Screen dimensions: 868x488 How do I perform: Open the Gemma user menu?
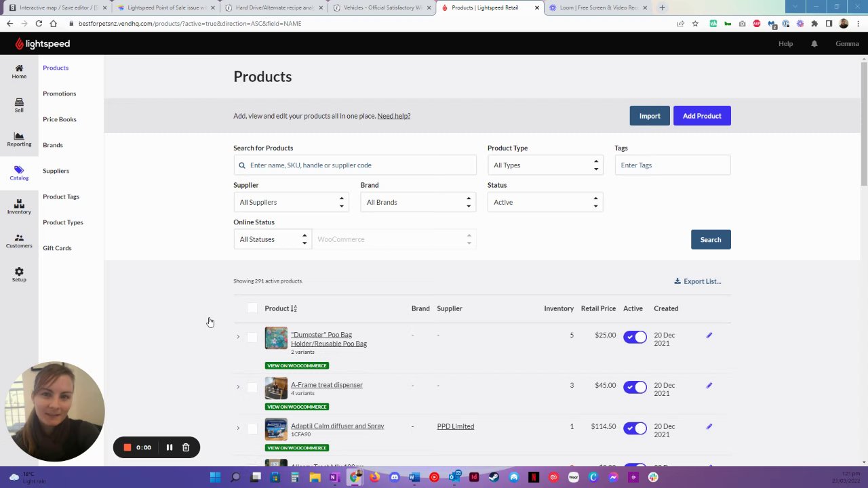[x=847, y=43]
